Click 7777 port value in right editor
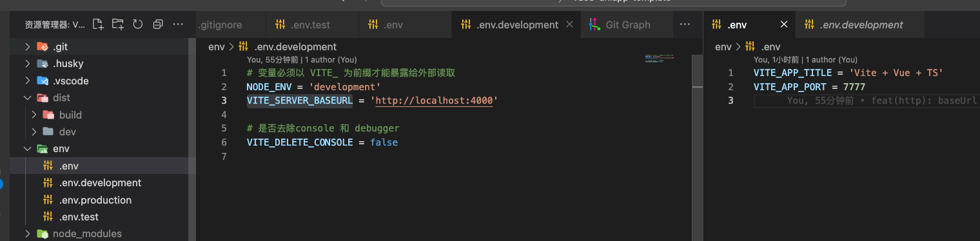Screen dimensions: 980x241 click(854, 87)
